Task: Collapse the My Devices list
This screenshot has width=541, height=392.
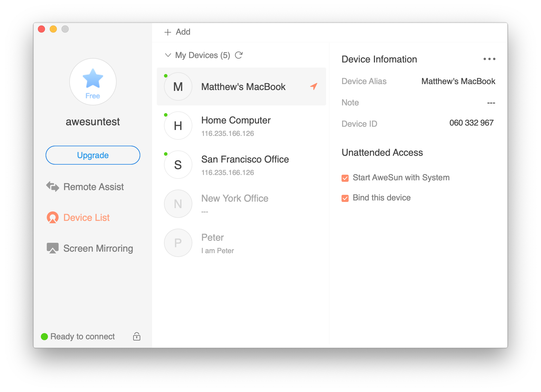Action: (168, 55)
